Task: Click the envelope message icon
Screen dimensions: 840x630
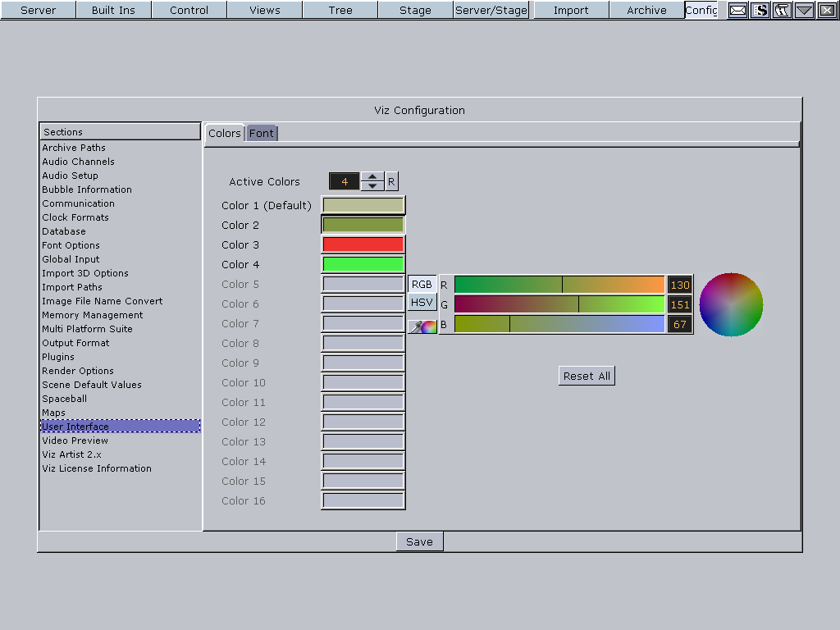Action: click(738, 11)
